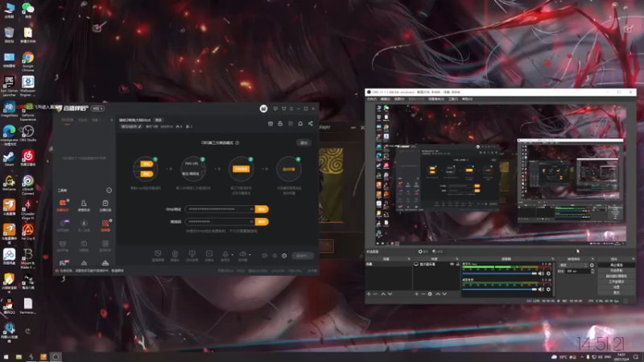Open the Tools menu in OBS
The image size is (644, 362).
click(x=452, y=99)
